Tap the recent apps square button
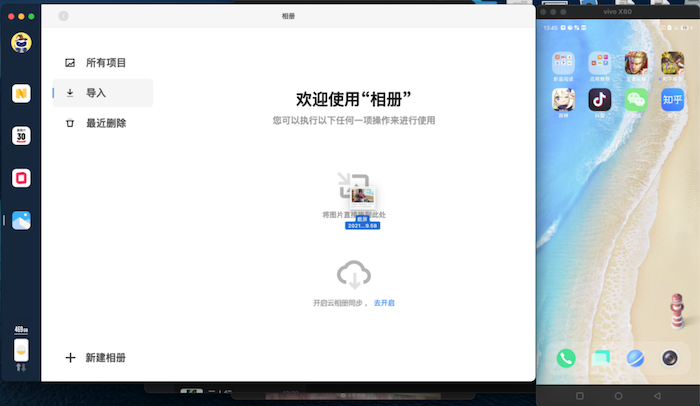The height and width of the screenshot is (406, 700). pyautogui.click(x=579, y=396)
